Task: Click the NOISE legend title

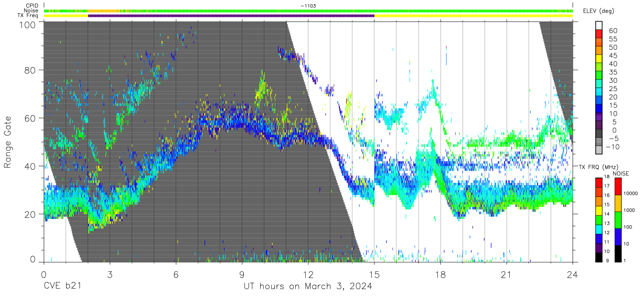Action: (621, 173)
